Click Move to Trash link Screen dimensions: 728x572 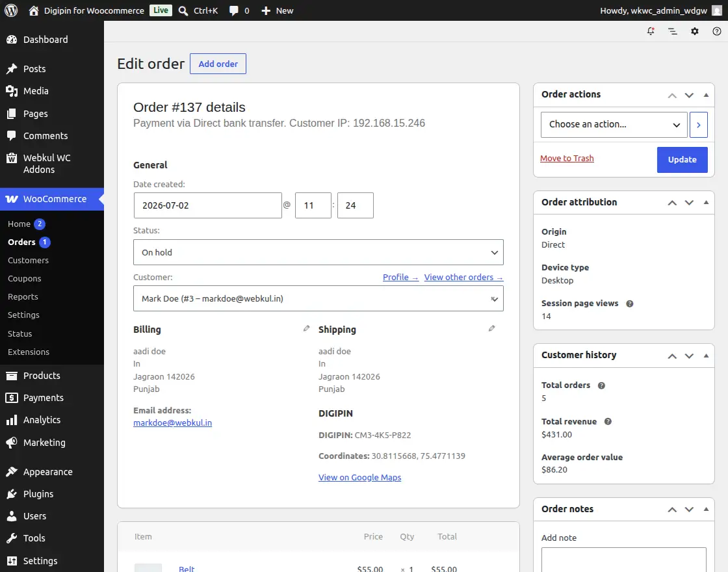coord(566,159)
